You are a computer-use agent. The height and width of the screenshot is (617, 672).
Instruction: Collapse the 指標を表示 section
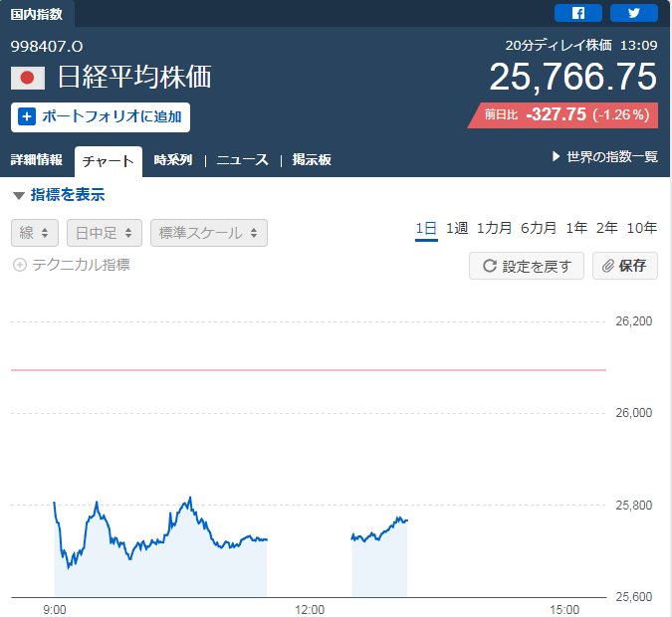point(19,196)
